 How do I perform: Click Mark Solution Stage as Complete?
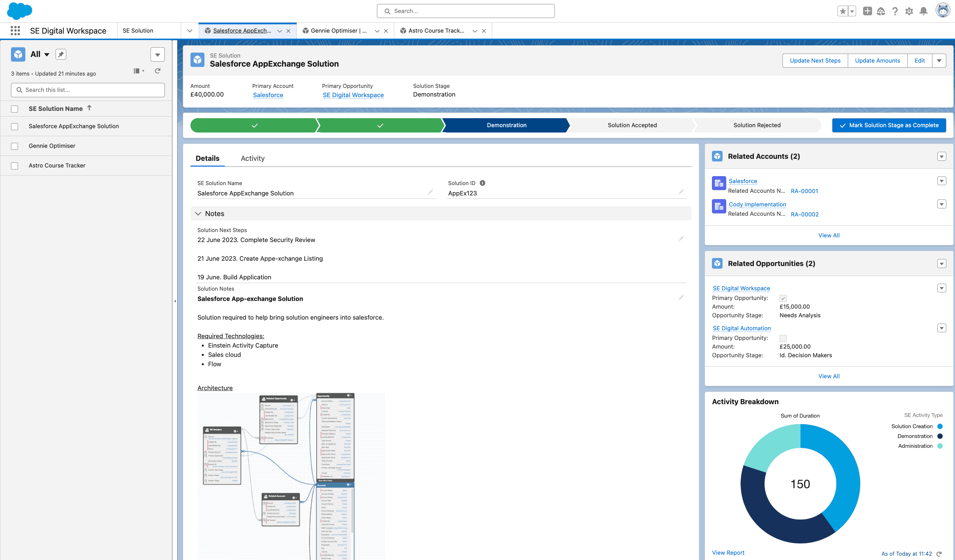(x=889, y=126)
